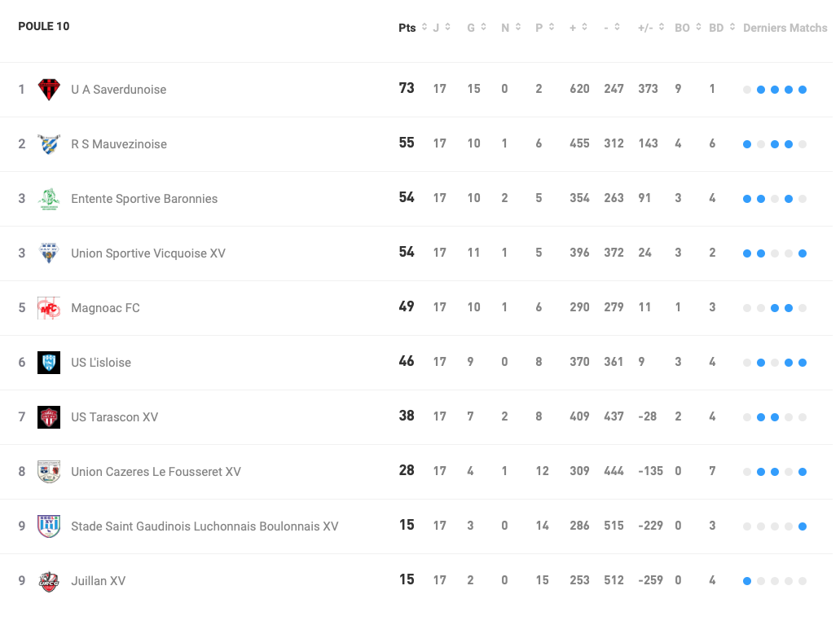Sort standings by the G column
This screenshot has width=840, height=621.
click(x=477, y=28)
